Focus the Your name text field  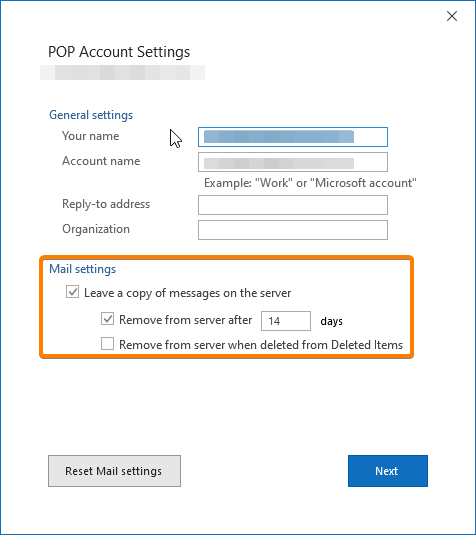(293, 137)
